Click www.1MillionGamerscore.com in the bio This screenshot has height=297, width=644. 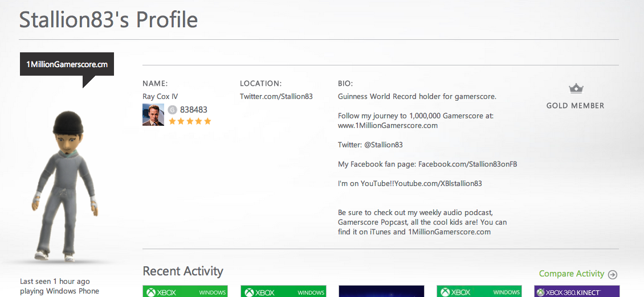click(388, 126)
